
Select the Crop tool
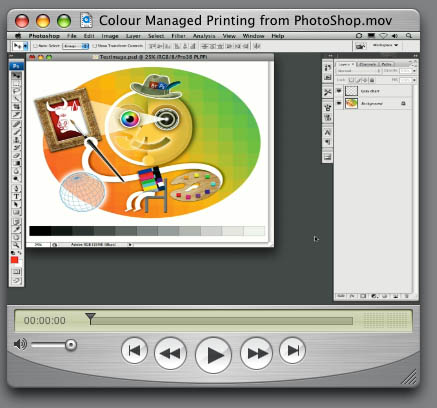tap(16, 107)
